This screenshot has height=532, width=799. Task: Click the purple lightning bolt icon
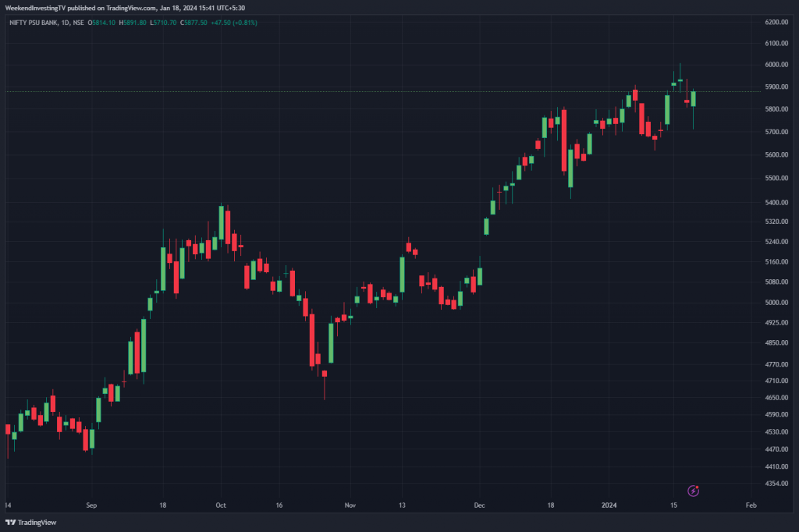(693, 491)
